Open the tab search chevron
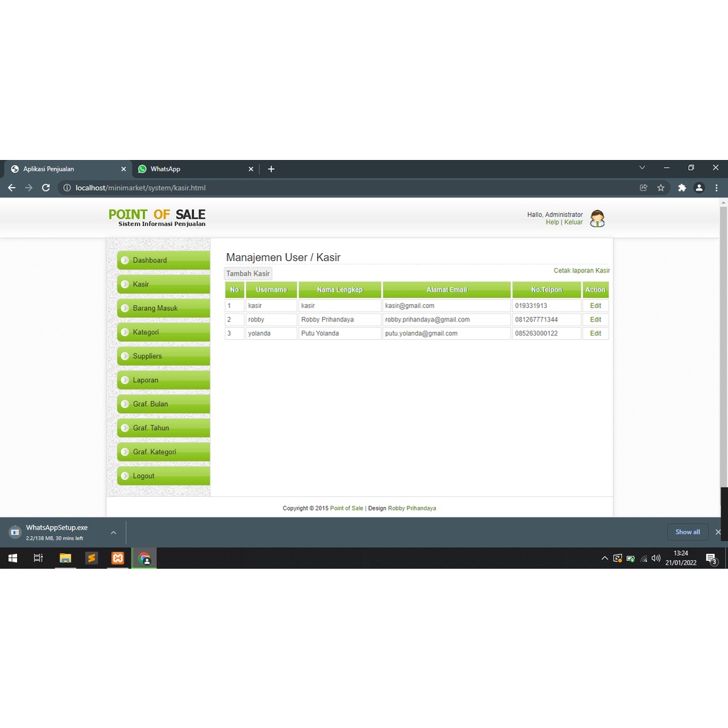Image resolution: width=728 pixels, height=728 pixels. tap(642, 168)
